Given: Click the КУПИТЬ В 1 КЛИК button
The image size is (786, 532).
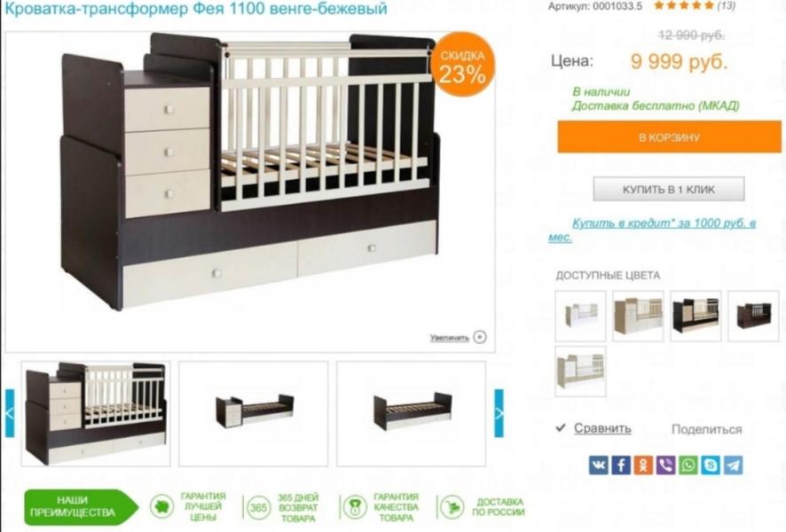Looking at the screenshot, I should point(669,190).
